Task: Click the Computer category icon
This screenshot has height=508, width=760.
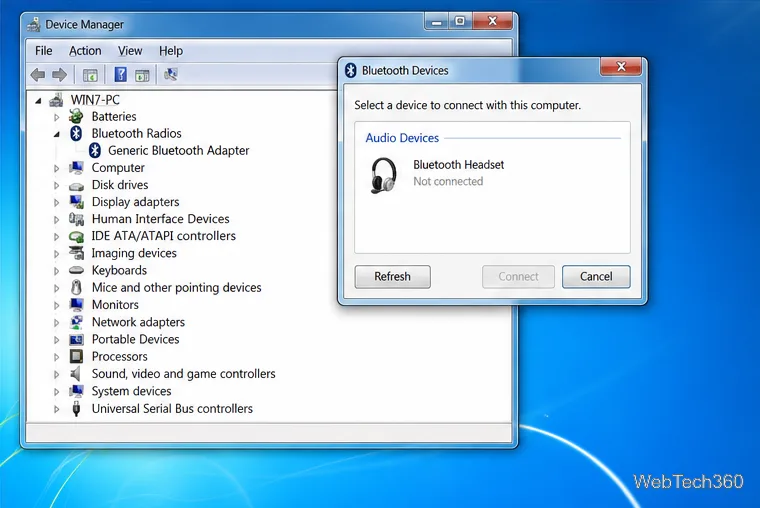Action: (76, 168)
